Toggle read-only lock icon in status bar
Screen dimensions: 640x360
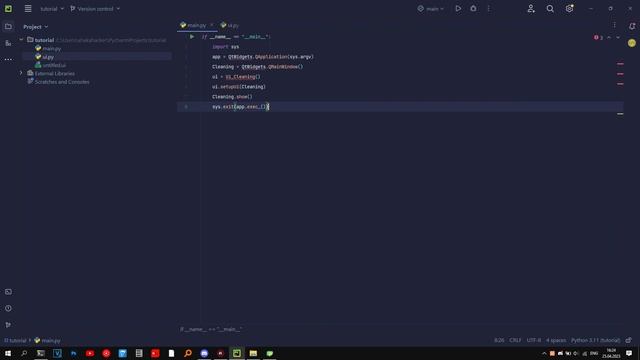(629, 340)
